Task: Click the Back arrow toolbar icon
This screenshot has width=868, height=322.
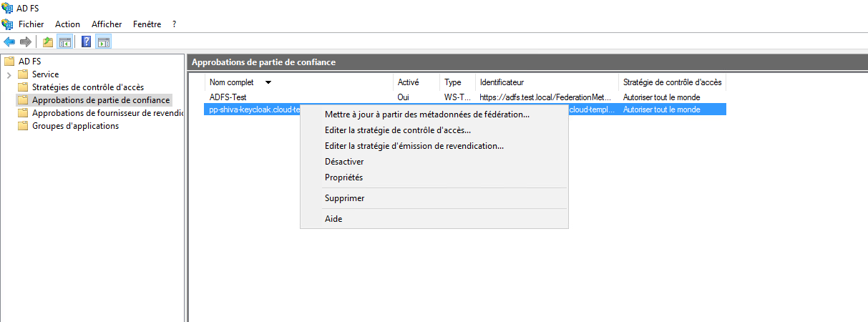Action: tap(9, 42)
